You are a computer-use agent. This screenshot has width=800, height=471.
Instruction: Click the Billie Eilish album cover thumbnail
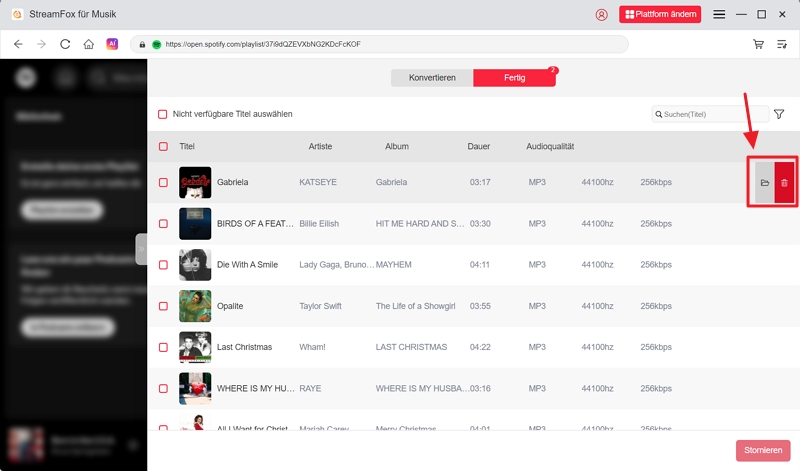195,224
